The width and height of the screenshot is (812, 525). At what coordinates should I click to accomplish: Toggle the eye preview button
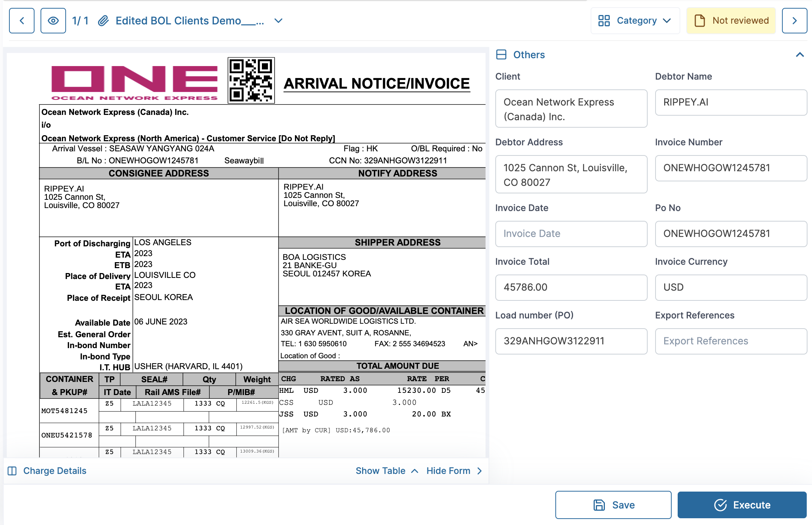coord(53,21)
